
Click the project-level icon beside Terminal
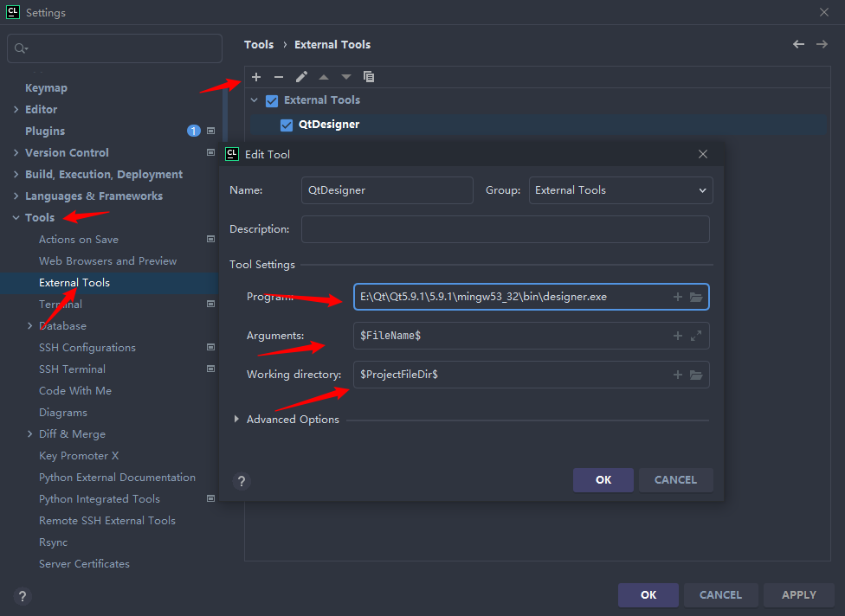tap(210, 304)
